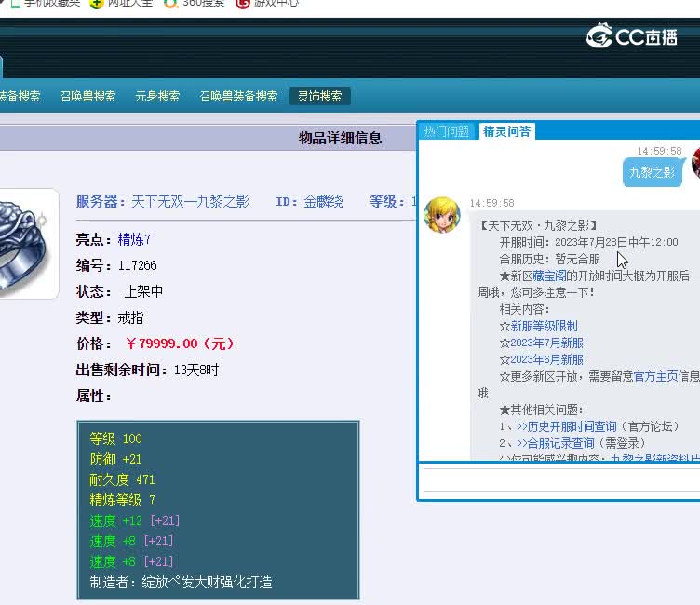Screen dimensions: 700x605
Task: Click the CC直播 logo
Action: 632,35
